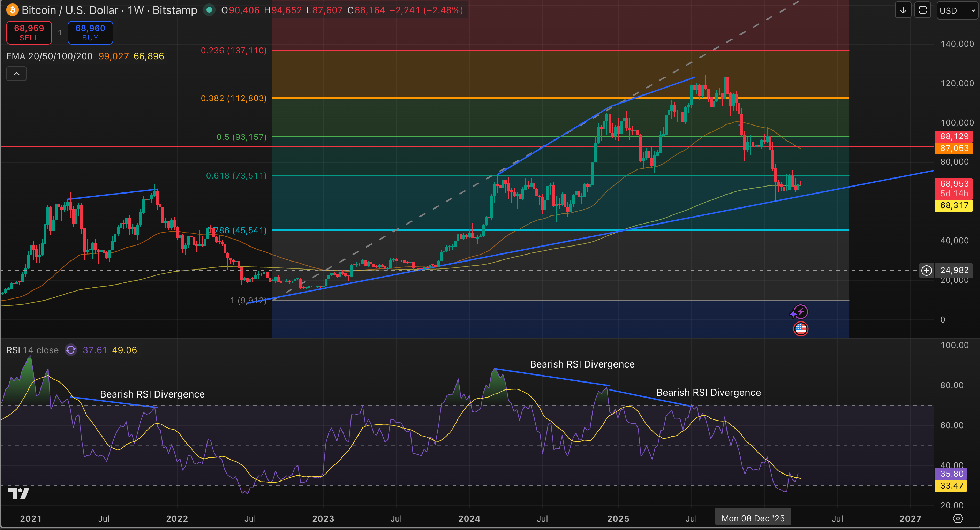Click the downward arrow button at top right
This screenshot has width=980, height=530.
(903, 10)
